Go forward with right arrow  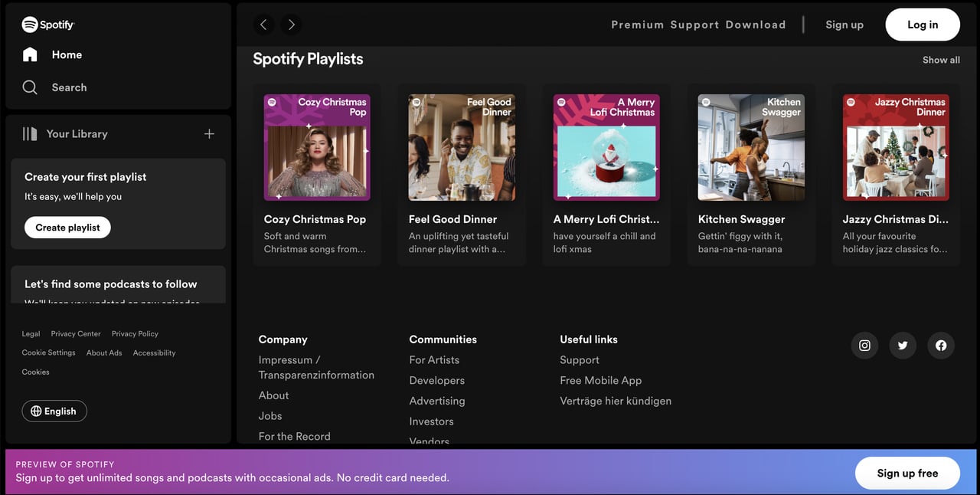[x=291, y=25]
